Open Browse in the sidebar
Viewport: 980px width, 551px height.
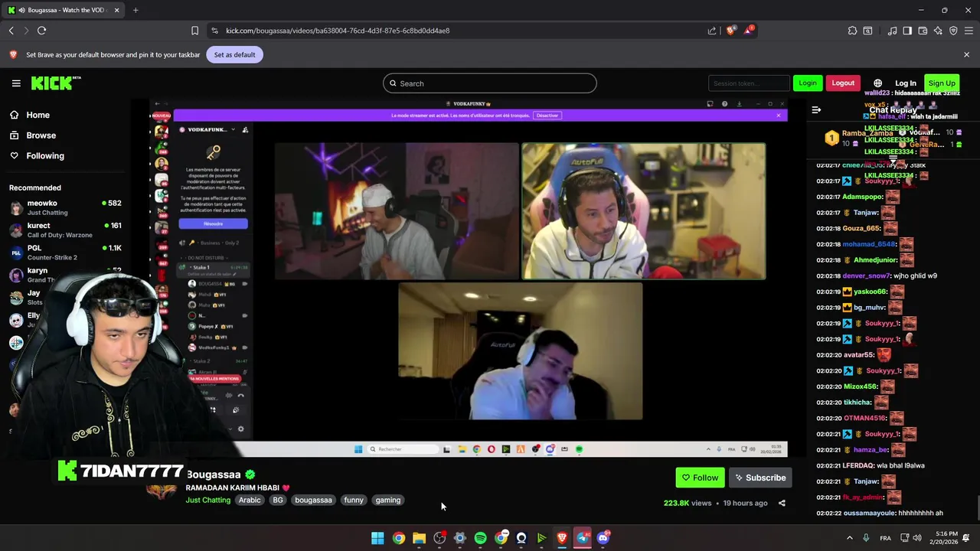pos(41,135)
